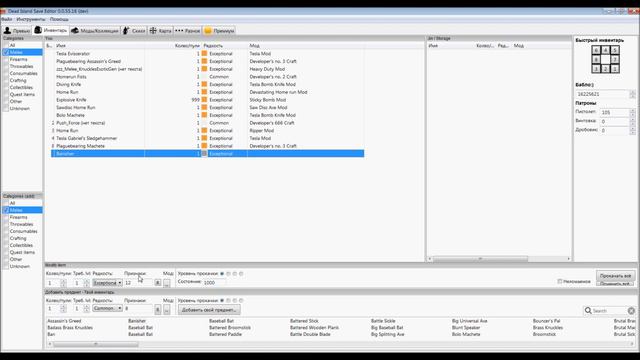
Task: Open the Премиум tab
Action: point(220,31)
